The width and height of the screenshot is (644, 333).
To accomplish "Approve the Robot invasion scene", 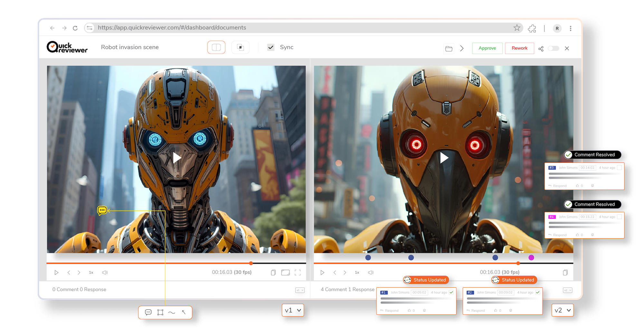I will pyautogui.click(x=487, y=48).
